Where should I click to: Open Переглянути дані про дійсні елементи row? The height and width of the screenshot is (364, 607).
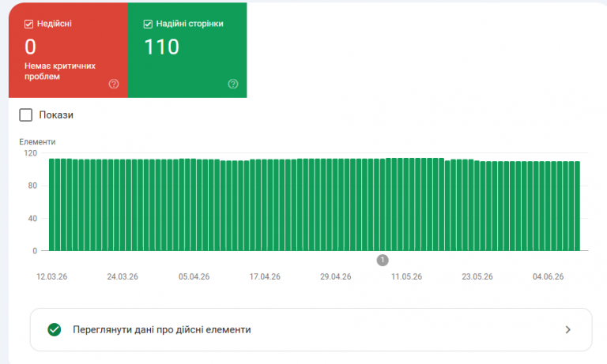pyautogui.click(x=311, y=329)
